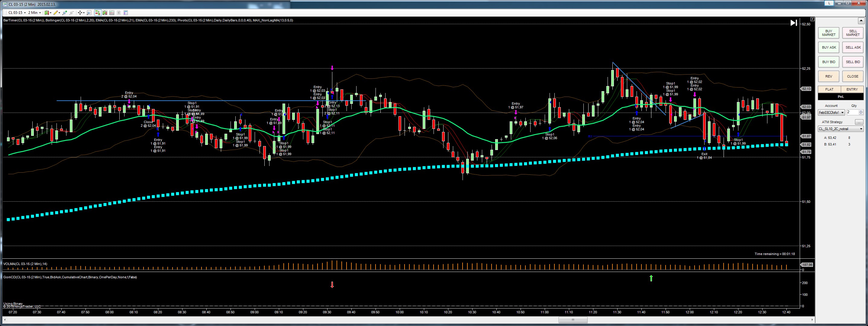Expand the cursor type dropdown arrow
Image resolution: width=868 pixels, height=326 pixels.
(84, 13)
